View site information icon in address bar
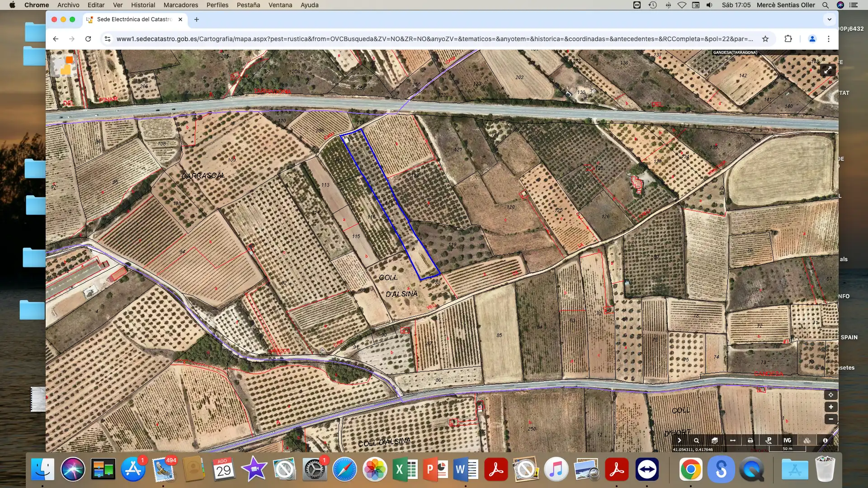Viewport: 868px width, 488px height. (108, 39)
